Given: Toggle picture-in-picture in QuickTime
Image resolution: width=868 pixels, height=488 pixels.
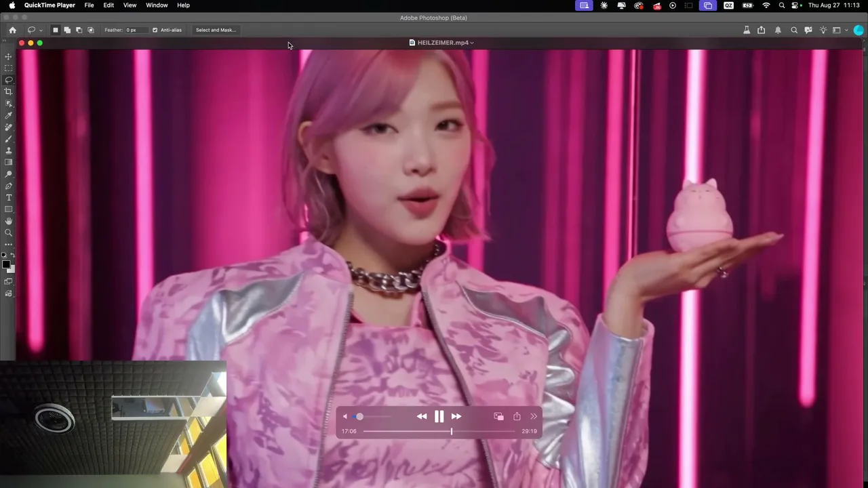Looking at the screenshot, I should coord(498,416).
